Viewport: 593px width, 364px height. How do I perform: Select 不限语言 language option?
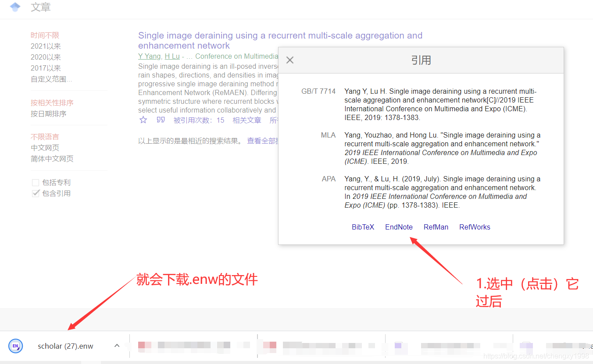tap(45, 137)
